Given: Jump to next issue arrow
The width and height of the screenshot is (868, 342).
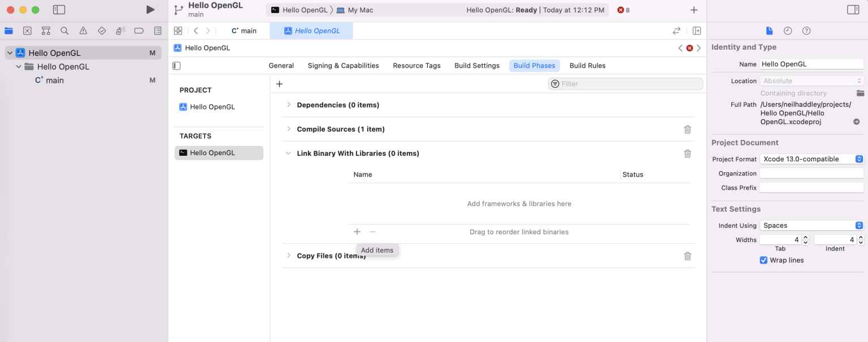Looking at the screenshot, I should [x=699, y=48].
